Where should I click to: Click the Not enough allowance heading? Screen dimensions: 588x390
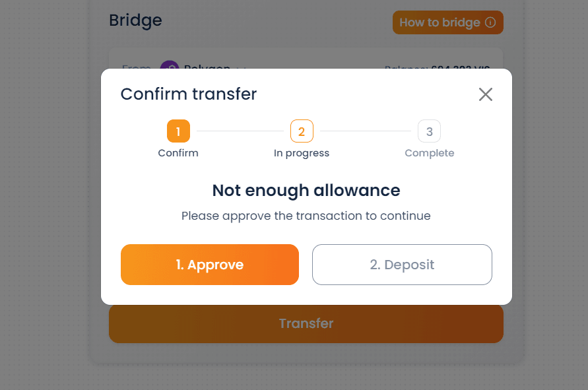(x=306, y=191)
